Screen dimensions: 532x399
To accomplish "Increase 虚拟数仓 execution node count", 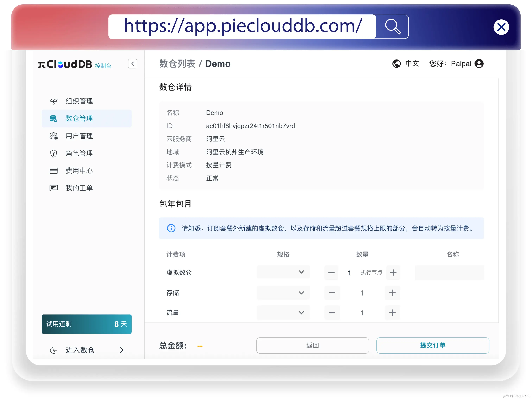I will point(393,273).
